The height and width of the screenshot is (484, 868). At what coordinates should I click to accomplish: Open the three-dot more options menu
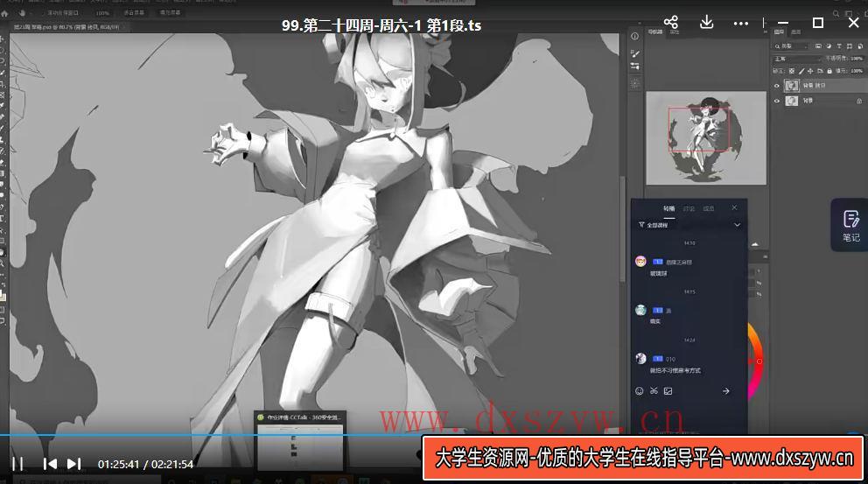coord(740,24)
